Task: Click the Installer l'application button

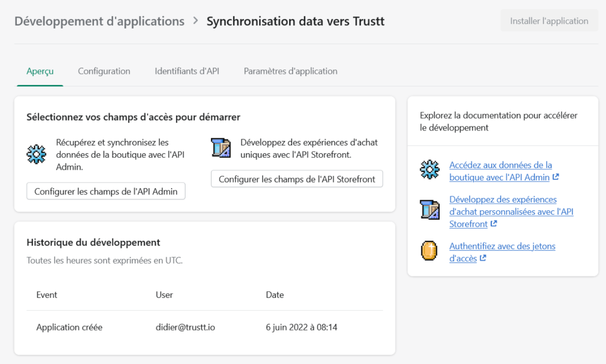Action: [x=549, y=21]
